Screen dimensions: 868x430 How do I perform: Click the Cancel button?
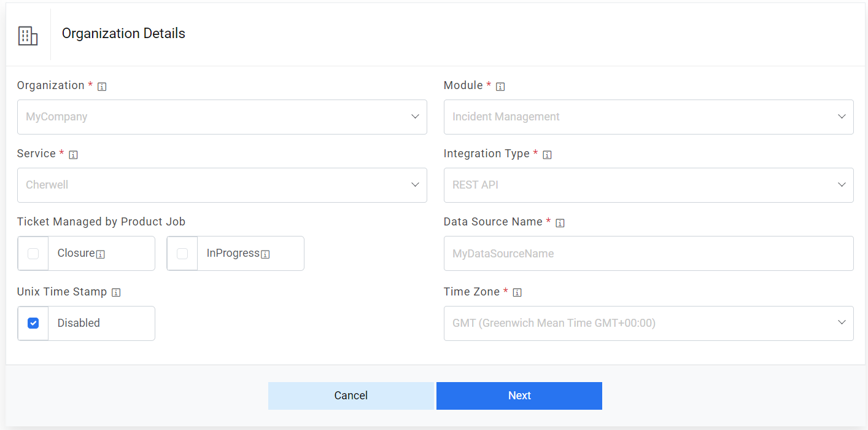tap(351, 396)
